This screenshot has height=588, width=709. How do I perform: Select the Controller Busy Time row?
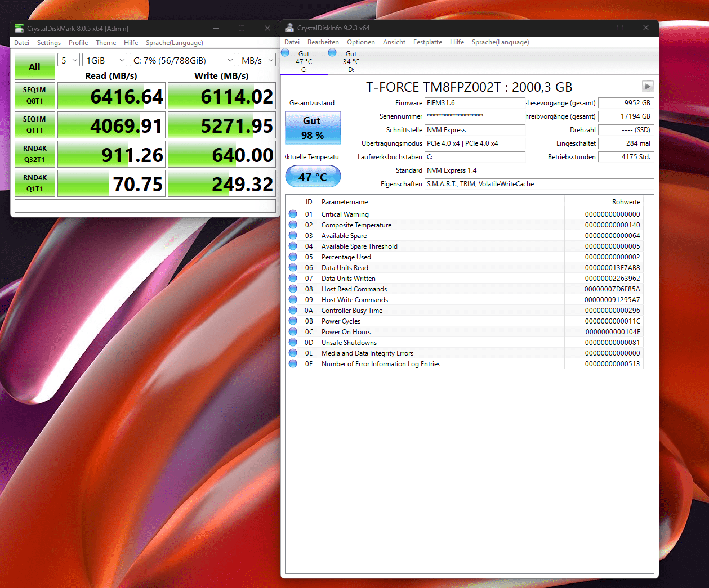[x=465, y=311]
